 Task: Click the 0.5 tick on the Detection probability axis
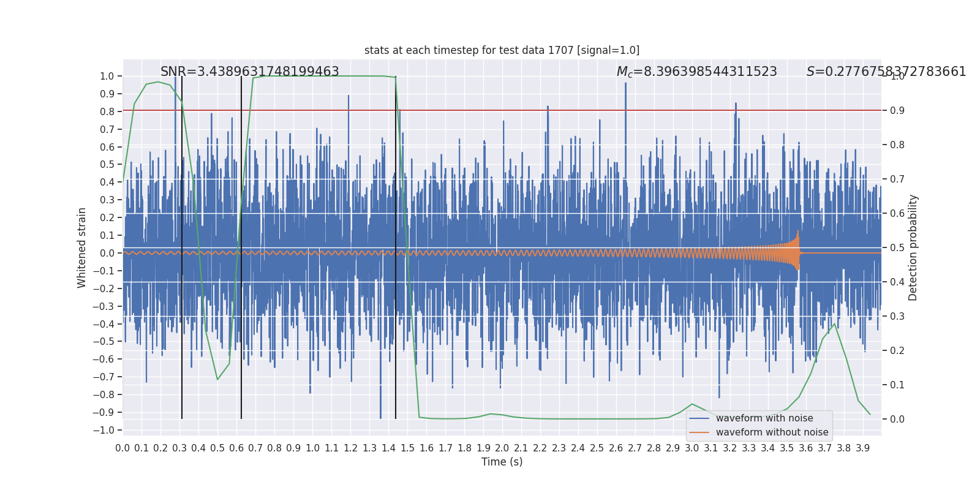pos(897,248)
